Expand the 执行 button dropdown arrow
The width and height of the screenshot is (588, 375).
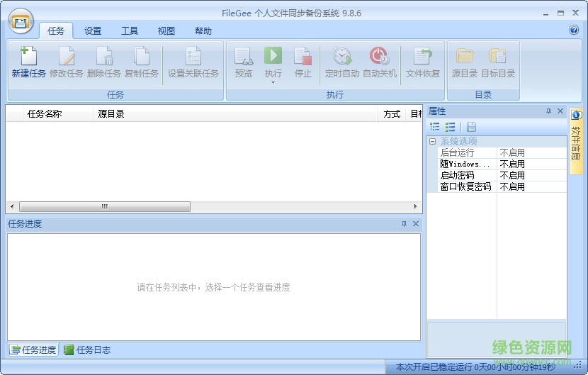pos(273,82)
